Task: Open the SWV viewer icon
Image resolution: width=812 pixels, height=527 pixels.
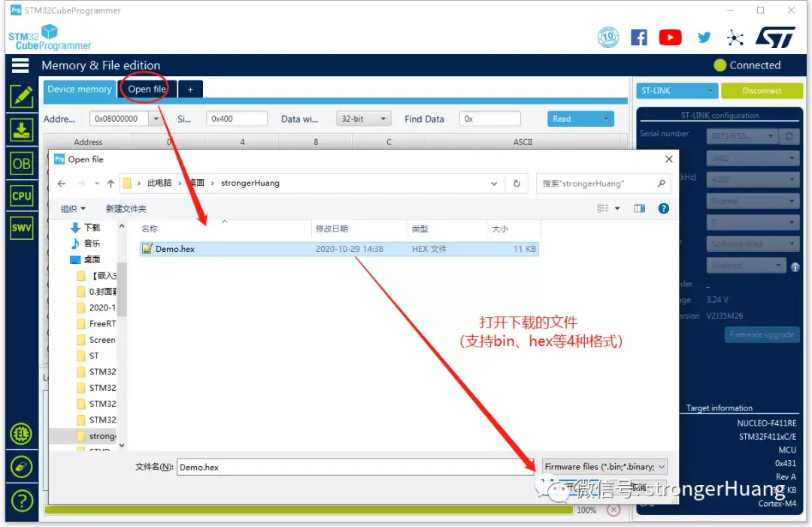Action: pos(21,228)
